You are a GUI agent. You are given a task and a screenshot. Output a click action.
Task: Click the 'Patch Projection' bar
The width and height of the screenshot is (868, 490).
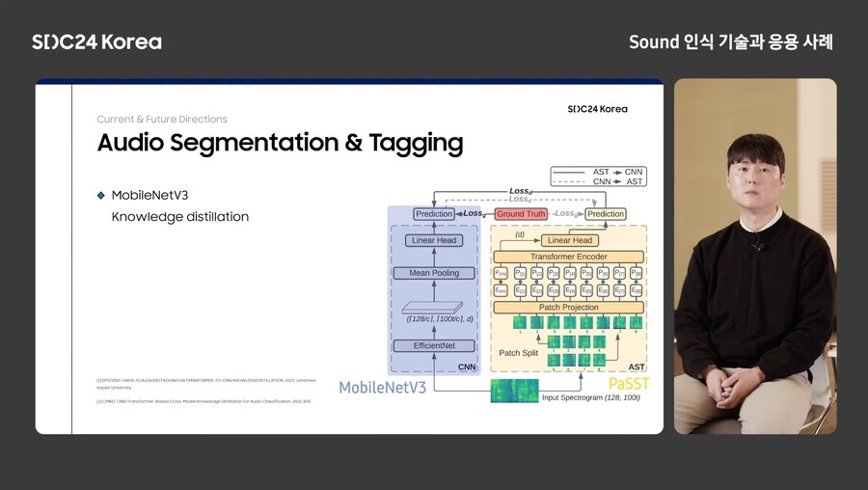(x=568, y=308)
